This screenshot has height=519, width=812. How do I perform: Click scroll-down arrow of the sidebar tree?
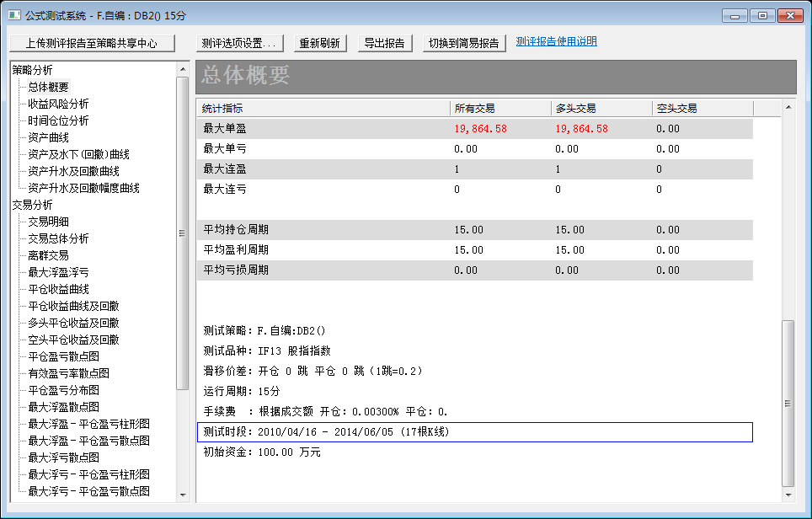click(x=183, y=495)
